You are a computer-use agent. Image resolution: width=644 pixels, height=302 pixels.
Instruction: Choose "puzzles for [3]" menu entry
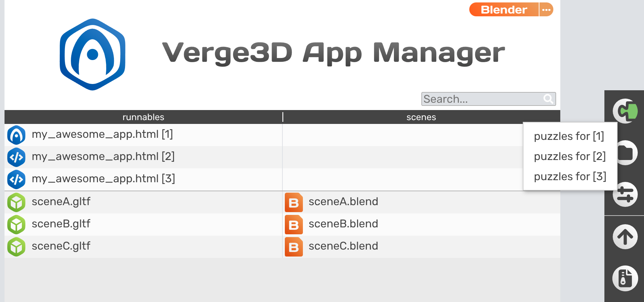(570, 176)
